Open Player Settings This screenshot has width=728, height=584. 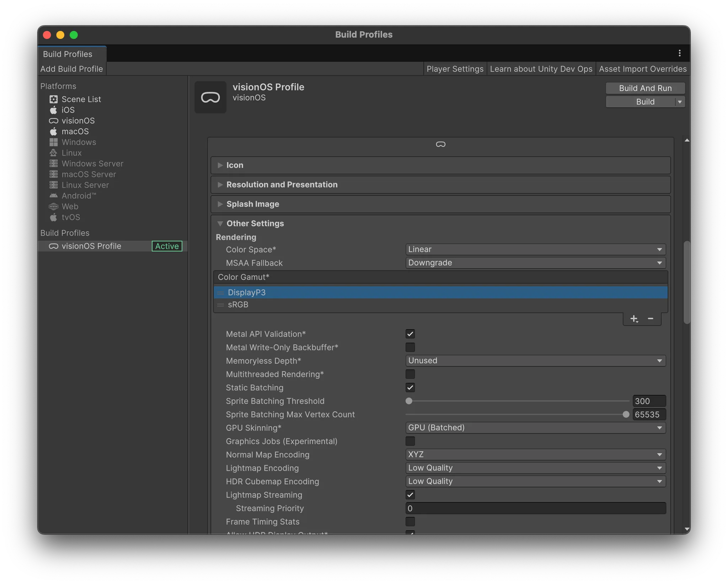pos(455,69)
